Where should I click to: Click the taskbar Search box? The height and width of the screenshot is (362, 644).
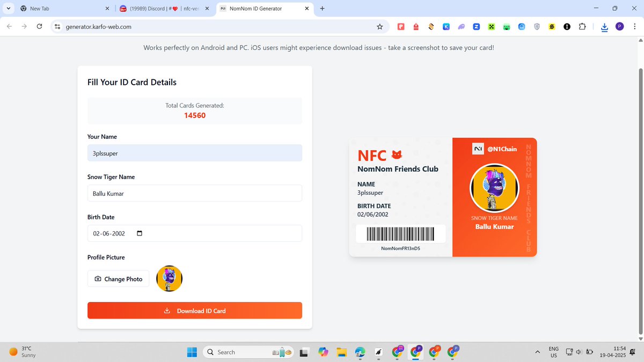[248, 352]
